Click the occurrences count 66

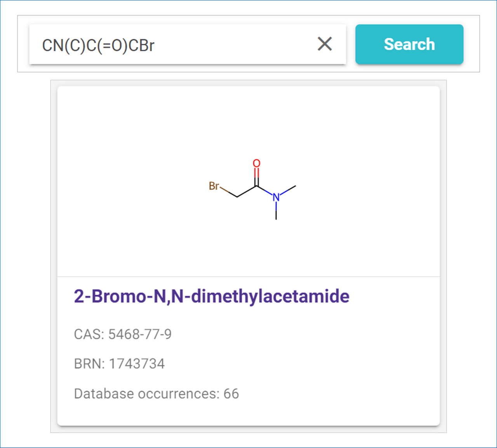231,394
